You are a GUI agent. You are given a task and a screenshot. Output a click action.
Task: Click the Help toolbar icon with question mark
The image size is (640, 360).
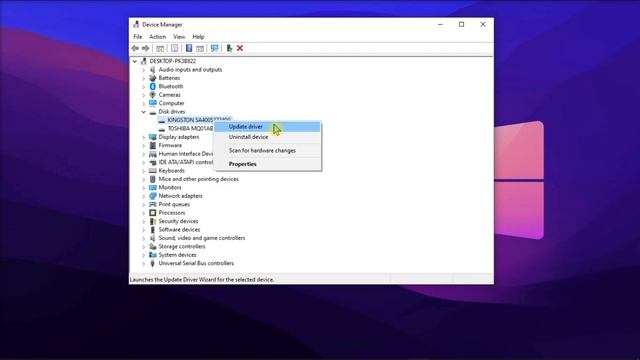[189, 48]
